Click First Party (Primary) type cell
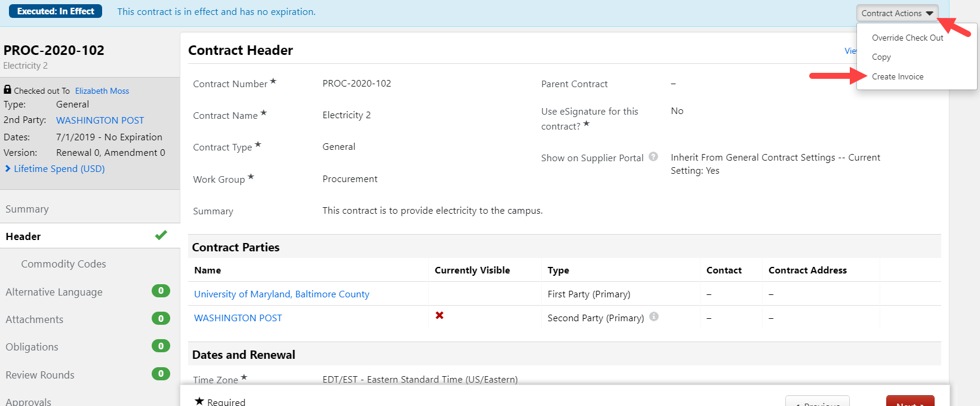The height and width of the screenshot is (406, 980). tap(589, 294)
